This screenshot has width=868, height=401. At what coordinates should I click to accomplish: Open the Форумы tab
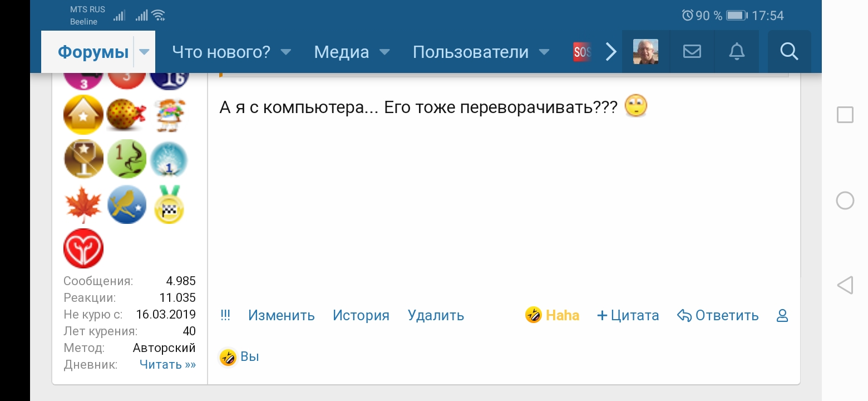[x=93, y=52]
